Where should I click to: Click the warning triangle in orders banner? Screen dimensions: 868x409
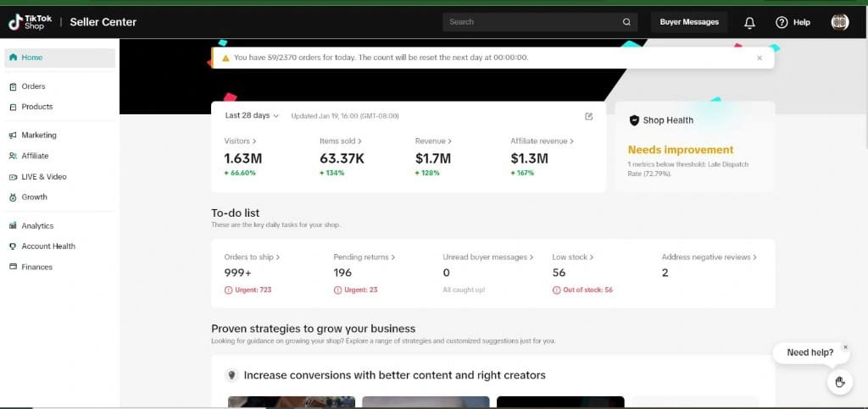pos(225,58)
